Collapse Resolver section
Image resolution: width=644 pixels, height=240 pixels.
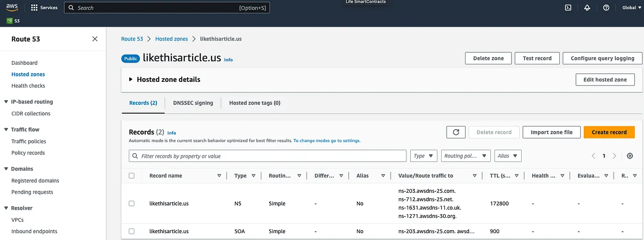point(6,208)
